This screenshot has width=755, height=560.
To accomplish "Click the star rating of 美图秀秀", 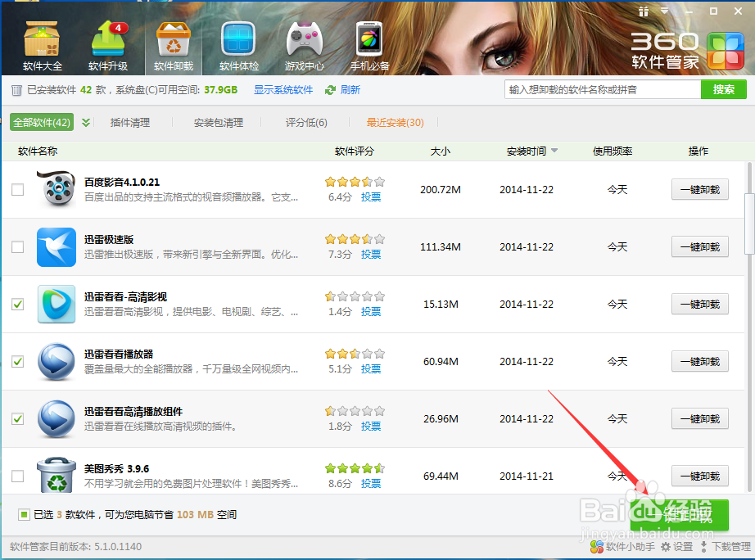I will [x=355, y=468].
